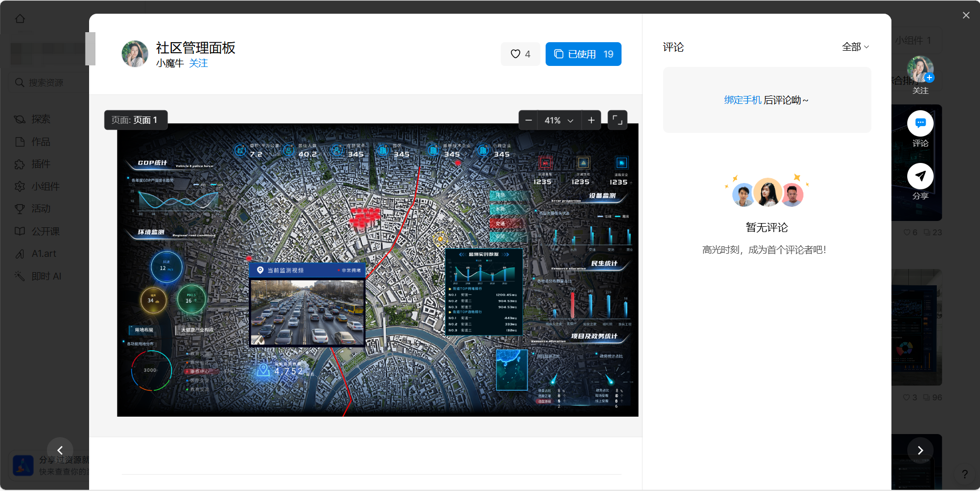
Task: Click the 活动 trophy icon in sidebar
Action: click(20, 209)
